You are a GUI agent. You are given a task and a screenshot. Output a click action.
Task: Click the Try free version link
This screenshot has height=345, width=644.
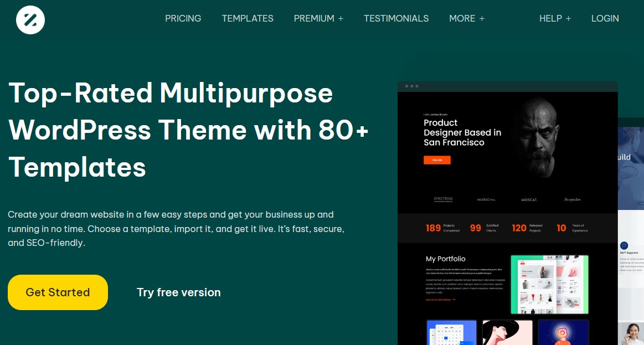click(179, 292)
